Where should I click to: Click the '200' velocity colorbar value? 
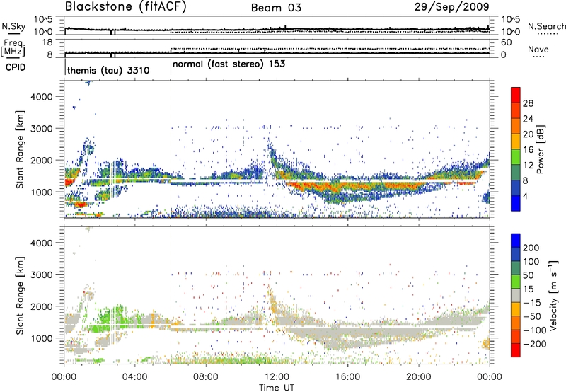tap(531, 248)
